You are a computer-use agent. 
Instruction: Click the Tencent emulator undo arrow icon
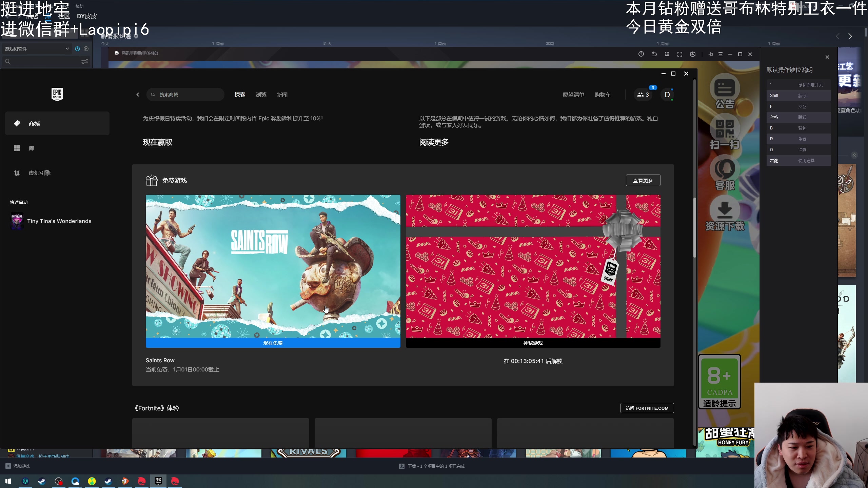click(x=654, y=54)
